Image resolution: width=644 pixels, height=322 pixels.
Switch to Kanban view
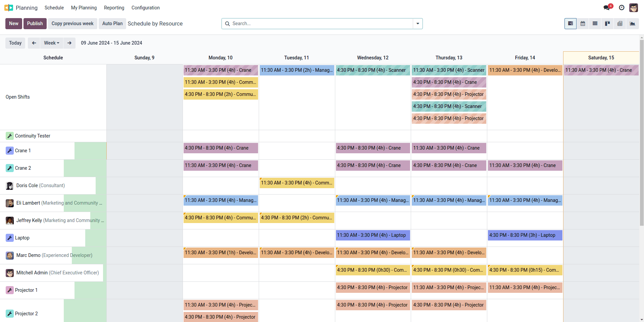tap(607, 23)
